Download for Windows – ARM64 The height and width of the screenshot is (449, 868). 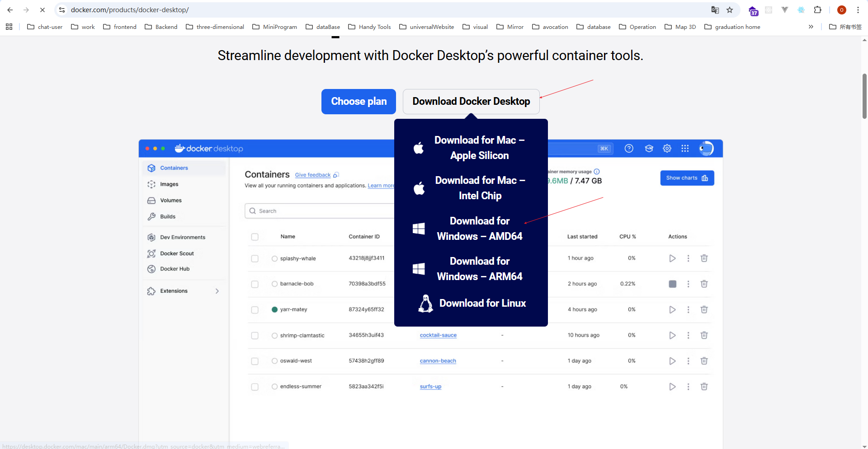point(471,269)
